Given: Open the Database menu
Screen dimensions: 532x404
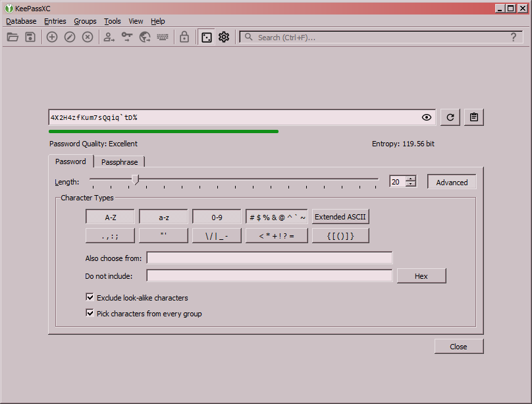Looking at the screenshot, I should tap(21, 21).
